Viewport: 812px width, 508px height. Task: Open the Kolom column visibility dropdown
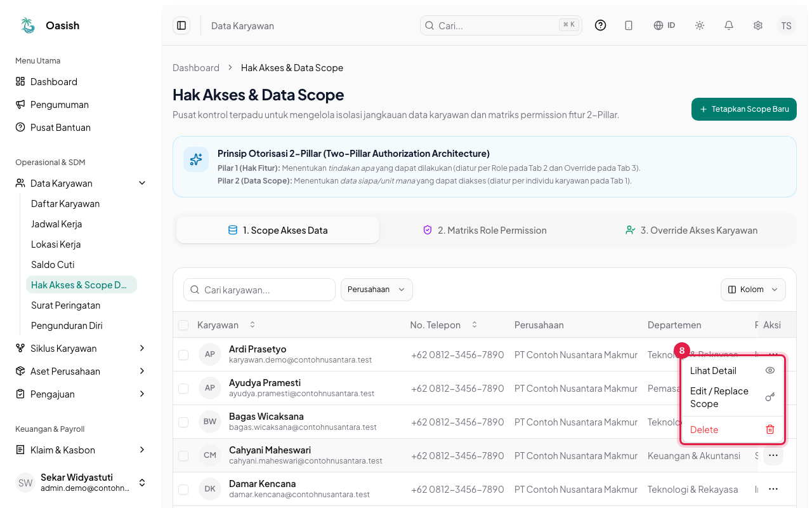click(x=753, y=290)
